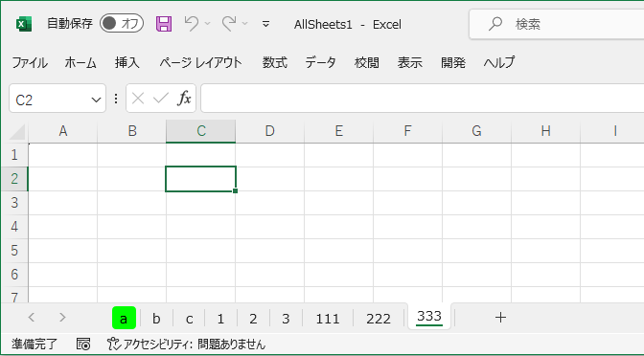
Task: Open the ファイル (File) menu
Action: 29,63
